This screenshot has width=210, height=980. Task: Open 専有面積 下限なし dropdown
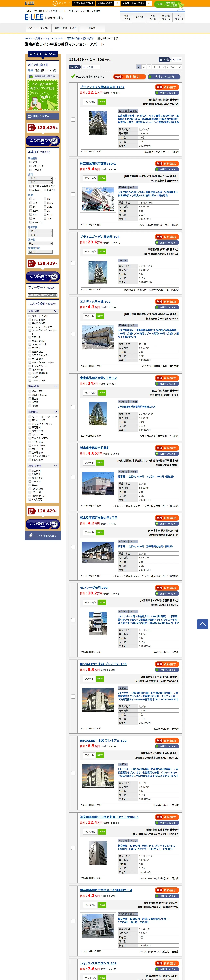pyautogui.click(x=40, y=231)
